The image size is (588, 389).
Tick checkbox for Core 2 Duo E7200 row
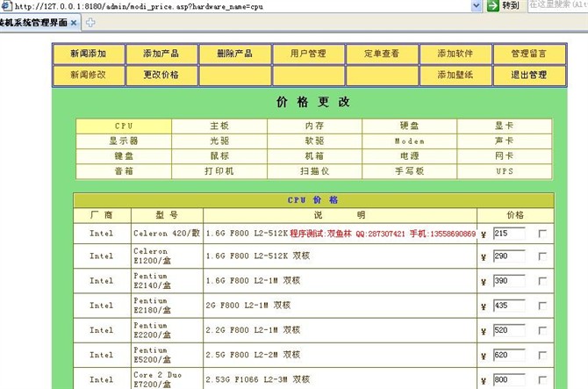(542, 380)
